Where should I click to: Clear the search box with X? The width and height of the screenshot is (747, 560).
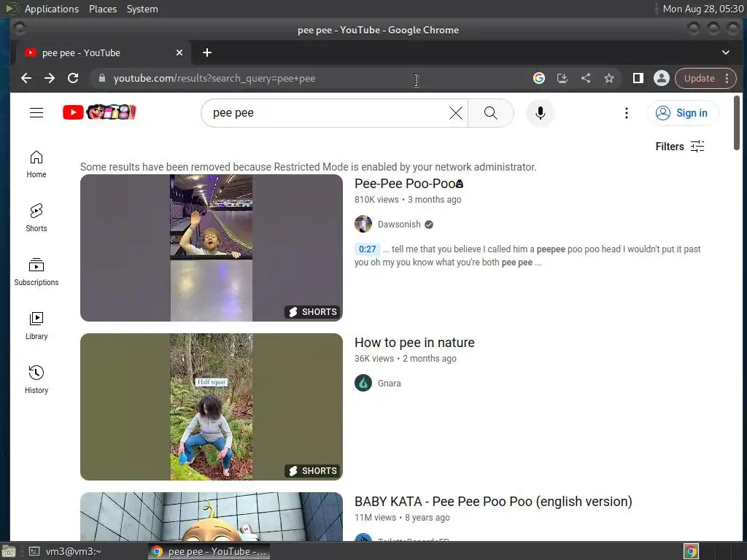[456, 113]
